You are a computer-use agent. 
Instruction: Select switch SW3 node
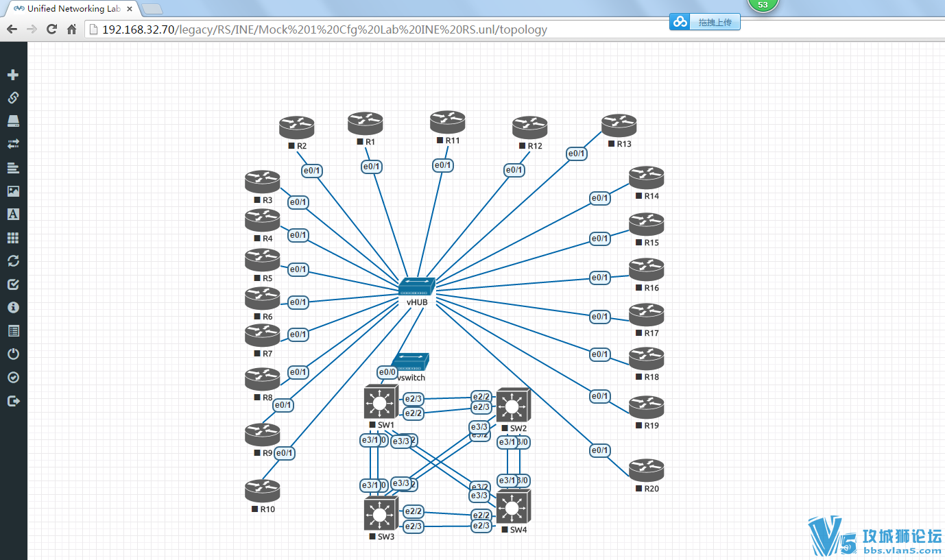pos(381,514)
